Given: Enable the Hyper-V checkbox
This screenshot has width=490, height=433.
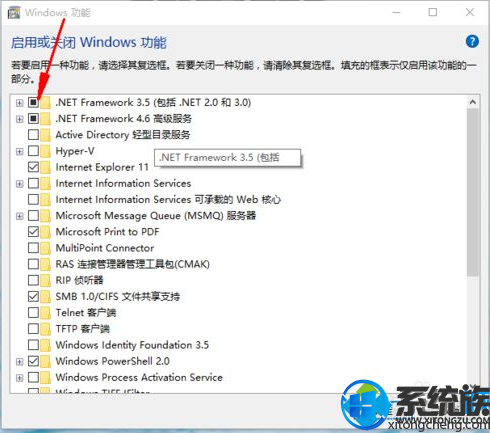Looking at the screenshot, I should pyautogui.click(x=33, y=151).
